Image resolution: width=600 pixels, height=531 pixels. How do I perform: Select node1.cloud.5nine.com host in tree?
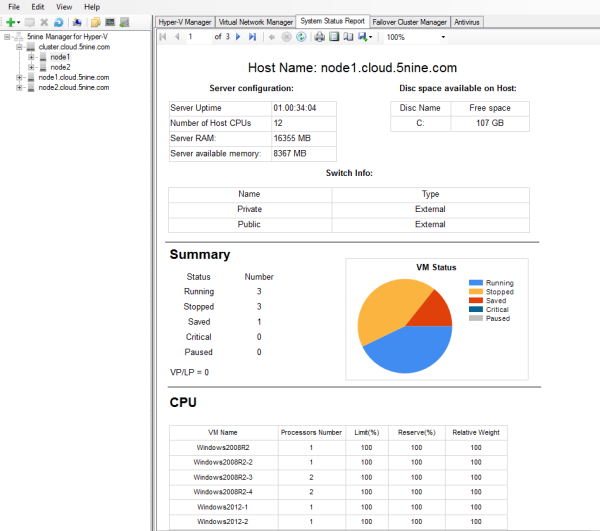74,77
